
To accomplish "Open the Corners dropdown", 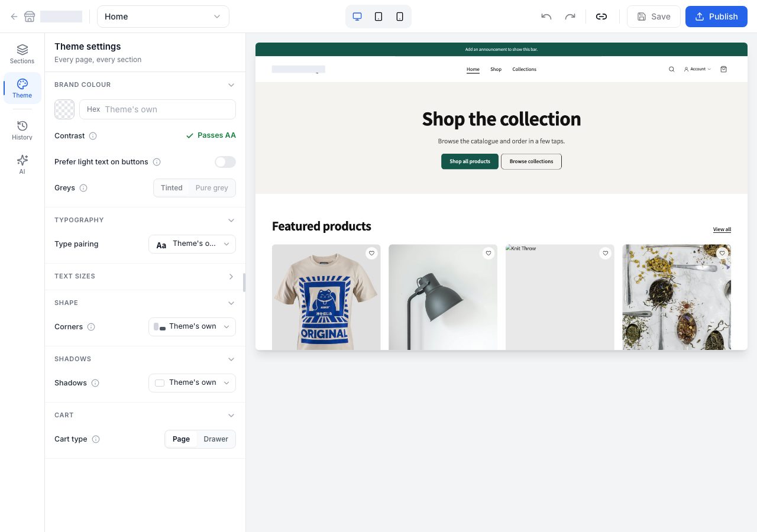I will coord(192,327).
